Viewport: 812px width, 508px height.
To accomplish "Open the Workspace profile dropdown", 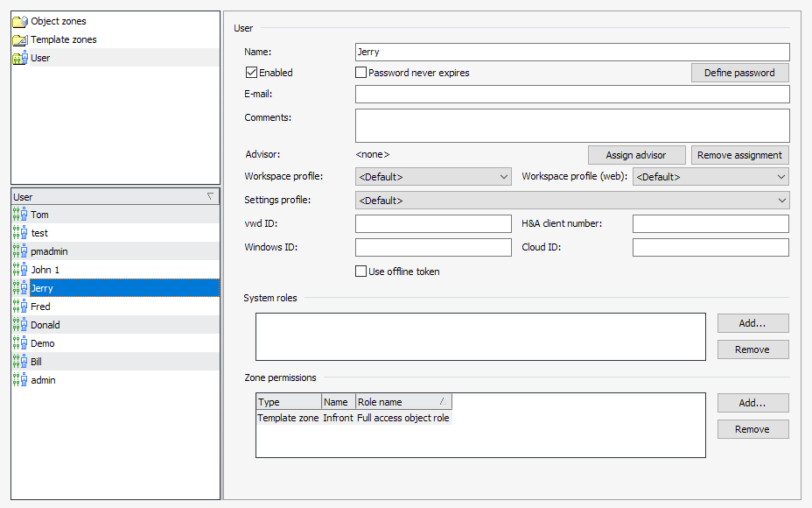I will click(433, 177).
